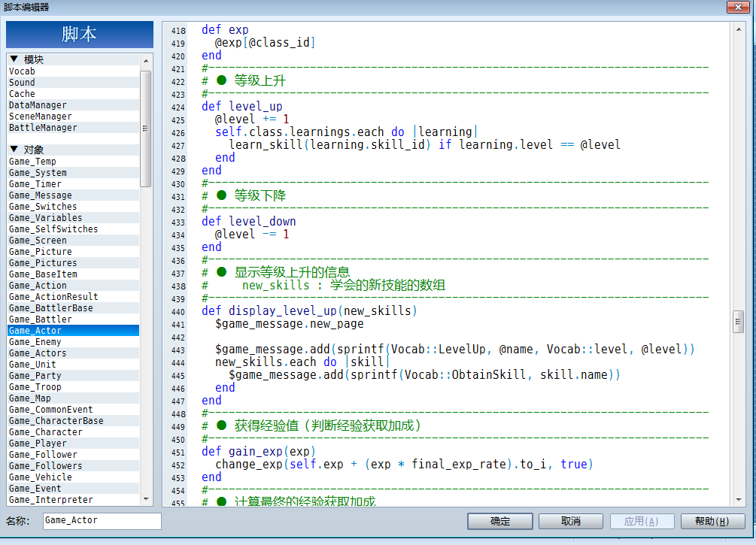This screenshot has height=545, width=756.
Task: Open the DataManager script
Action: 73,105
